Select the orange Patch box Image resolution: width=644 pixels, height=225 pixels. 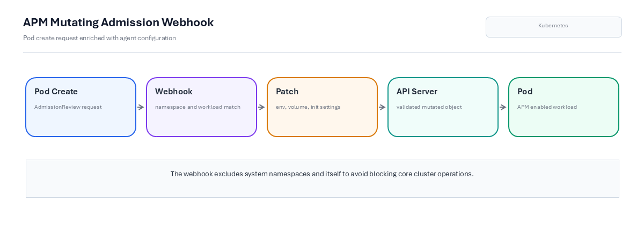[323, 107]
